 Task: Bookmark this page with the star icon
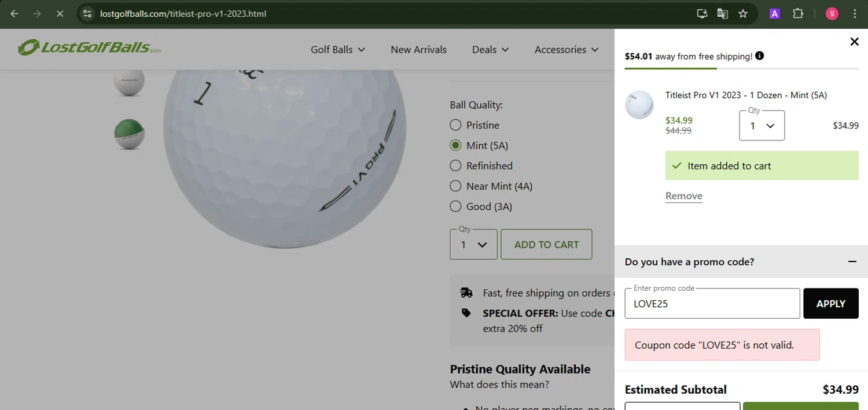[743, 13]
